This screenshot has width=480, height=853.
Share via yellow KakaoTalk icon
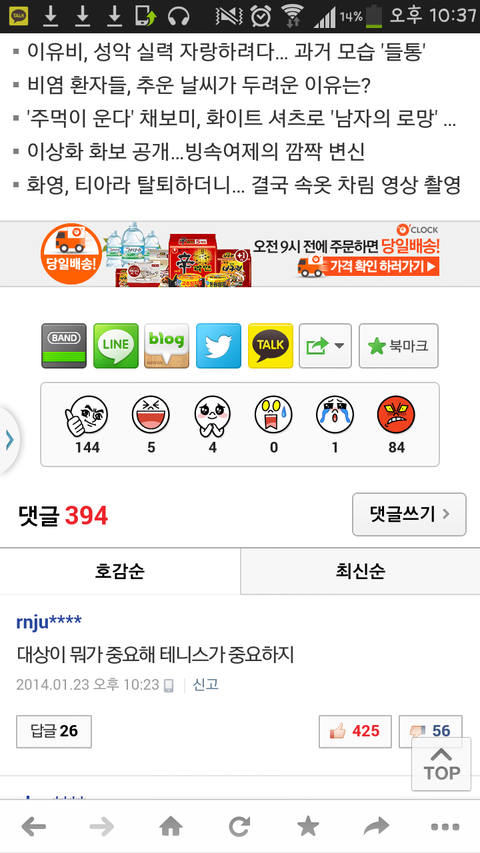tap(270, 346)
